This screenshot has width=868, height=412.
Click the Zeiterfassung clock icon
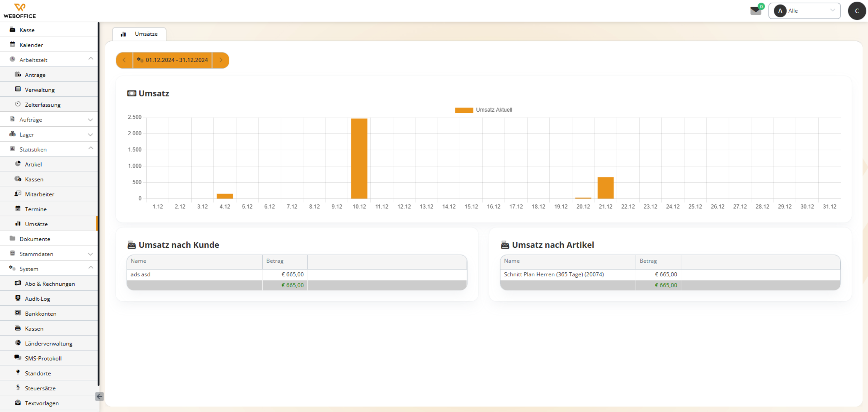tap(18, 104)
